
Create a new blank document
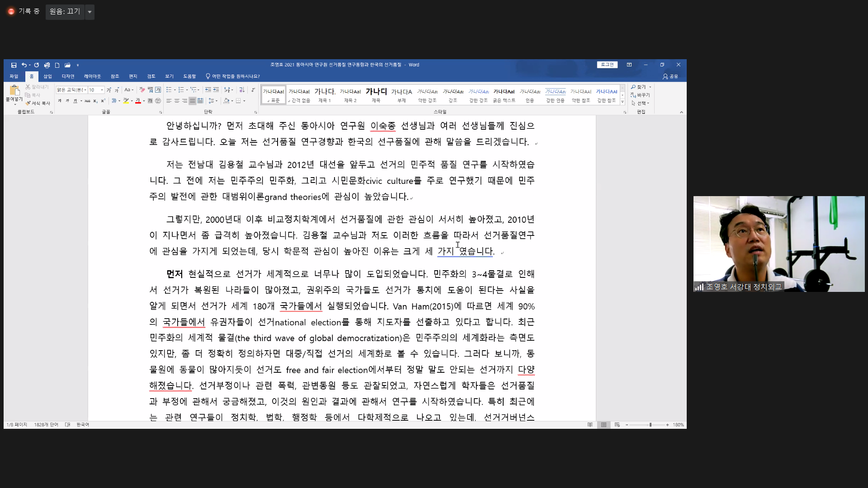click(57, 65)
